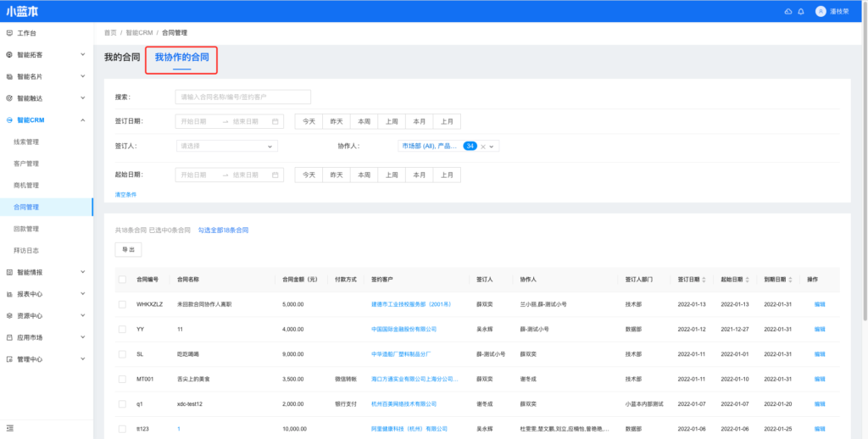Toggle the select-all checkbox in table header
The height and width of the screenshot is (439, 868).
(123, 279)
